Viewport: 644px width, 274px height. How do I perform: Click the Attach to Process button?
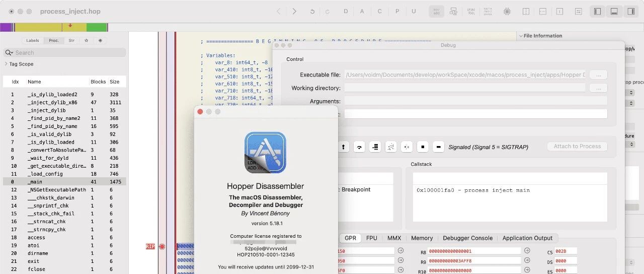(577, 147)
